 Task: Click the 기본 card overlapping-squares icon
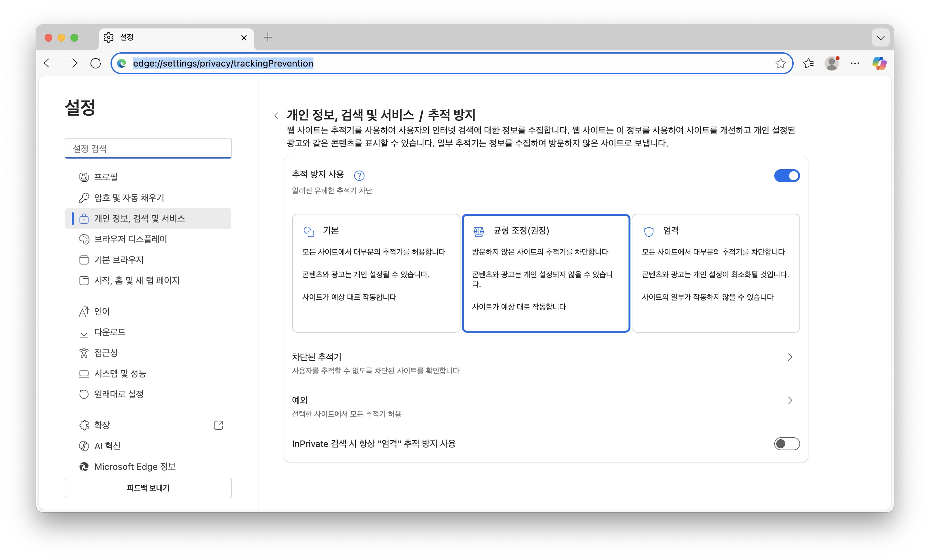pyautogui.click(x=309, y=232)
